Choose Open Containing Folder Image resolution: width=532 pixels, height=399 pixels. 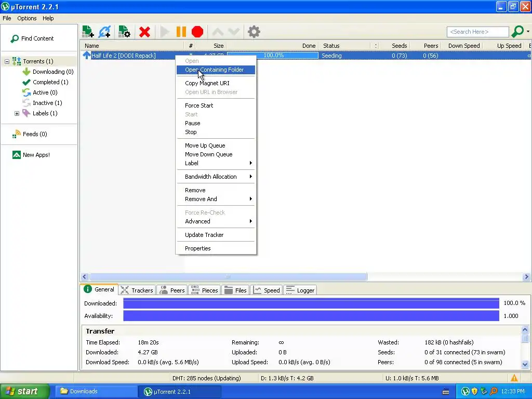(216, 70)
